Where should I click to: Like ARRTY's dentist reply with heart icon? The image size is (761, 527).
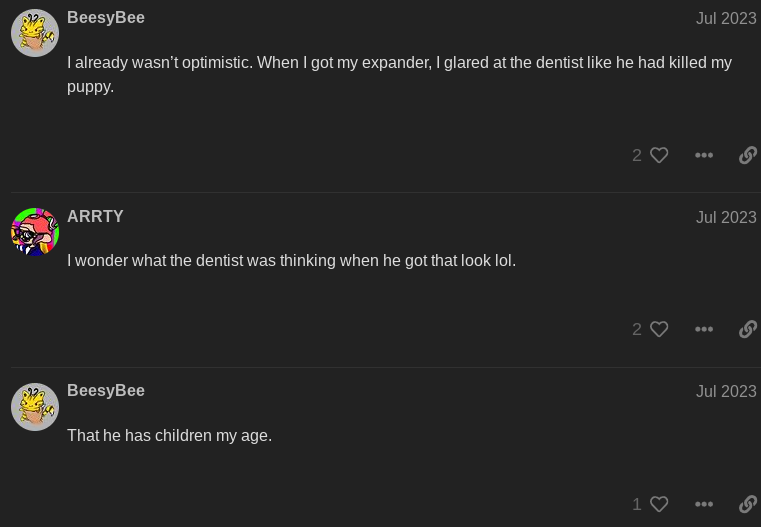[659, 329]
